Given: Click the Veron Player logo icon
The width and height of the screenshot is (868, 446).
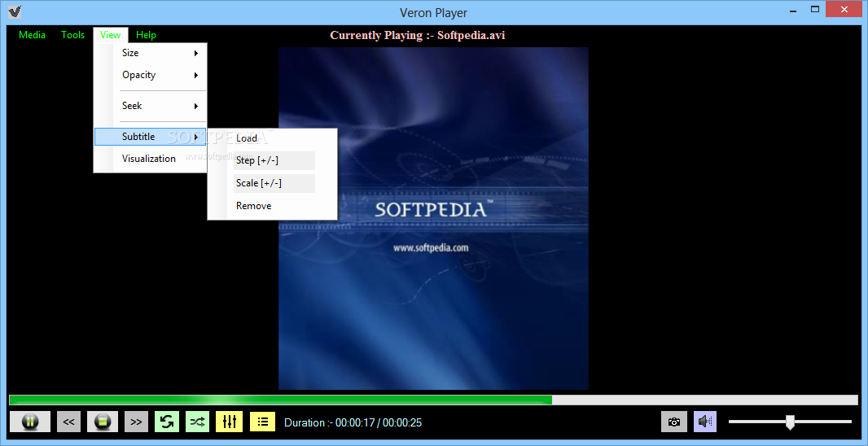Looking at the screenshot, I should click(x=15, y=11).
